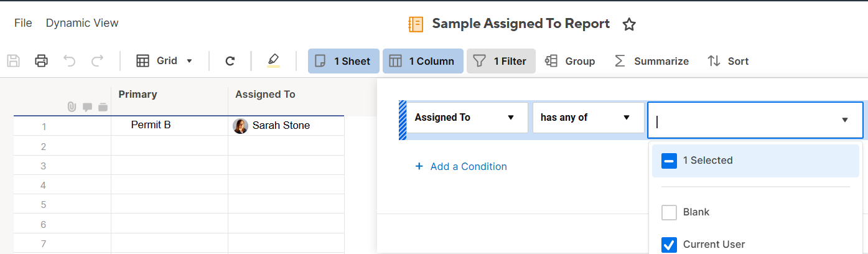
Task: Uncheck the Current User checkbox
Action: pyautogui.click(x=669, y=245)
